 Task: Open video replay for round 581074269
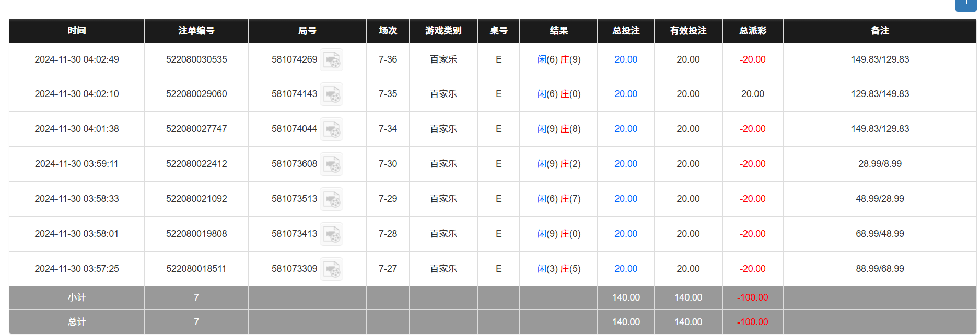[x=331, y=60]
